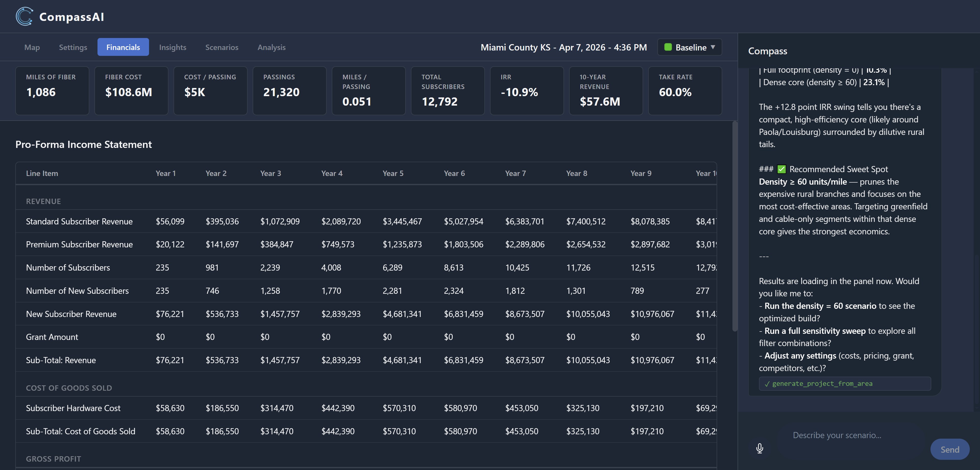Click the Fiber Cost $108.6M card
980x470 pixels.
point(131,91)
